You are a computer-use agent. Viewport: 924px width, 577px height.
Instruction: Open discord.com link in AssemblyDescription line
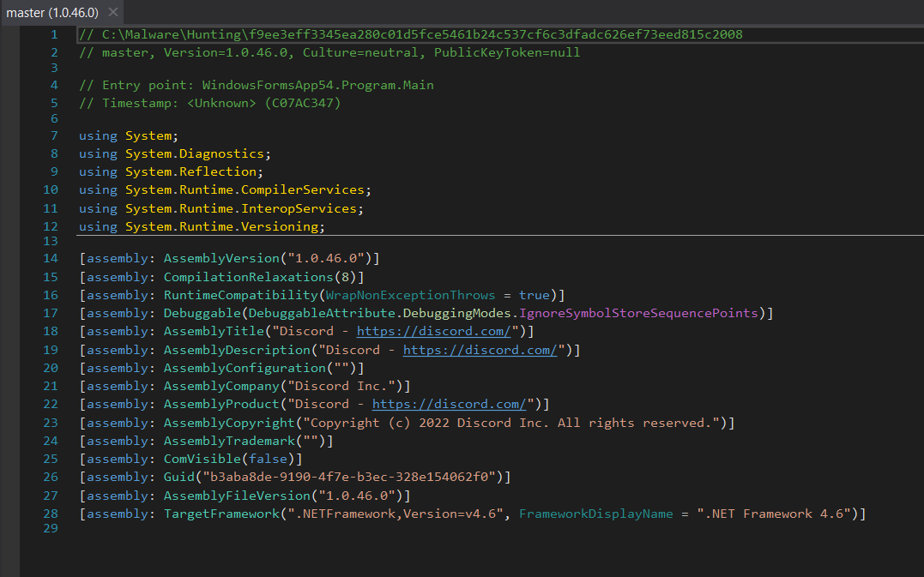tap(480, 351)
